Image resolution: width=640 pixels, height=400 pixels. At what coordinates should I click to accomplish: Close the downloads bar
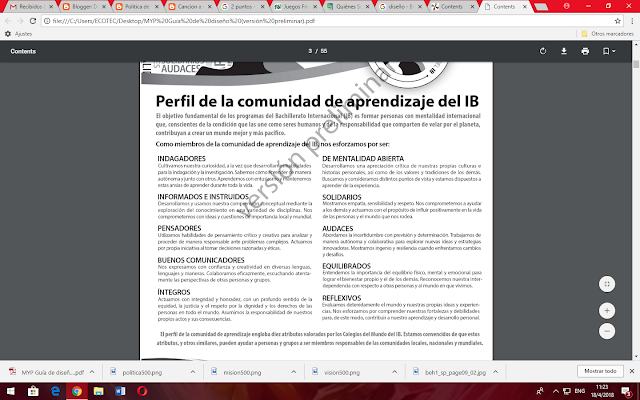coord(632,371)
